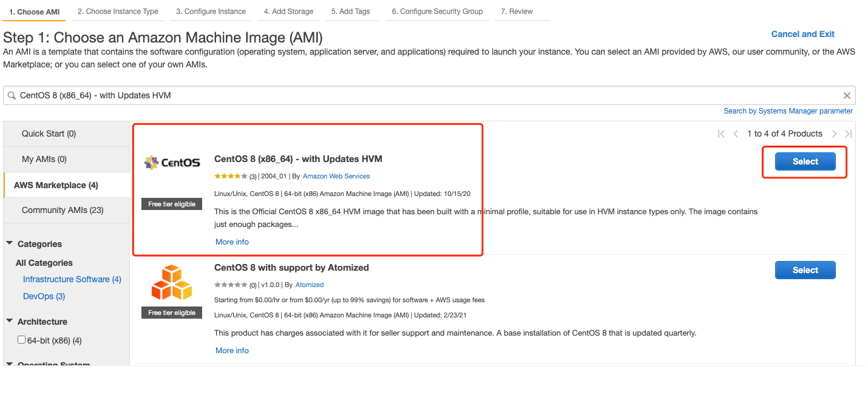The height and width of the screenshot is (403, 868).
Task: Open the My AMIs (0) tab
Action: 66,159
